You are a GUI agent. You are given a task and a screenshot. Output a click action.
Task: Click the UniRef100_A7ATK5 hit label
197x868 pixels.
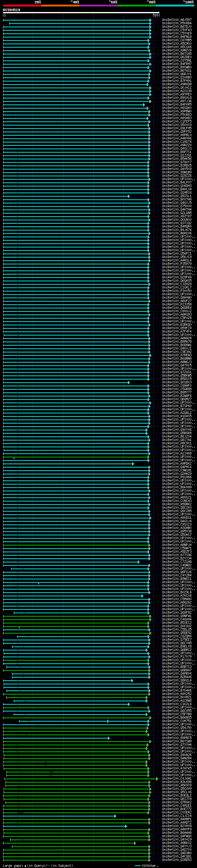pos(176,768)
